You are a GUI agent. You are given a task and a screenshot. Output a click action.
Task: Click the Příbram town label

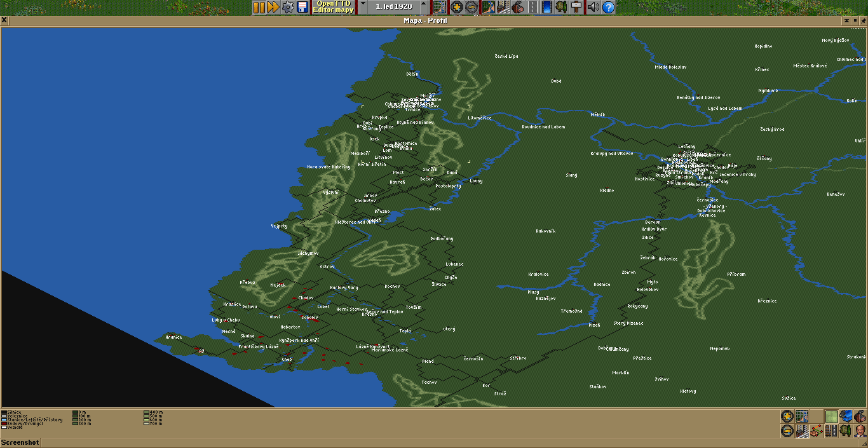[x=736, y=274]
